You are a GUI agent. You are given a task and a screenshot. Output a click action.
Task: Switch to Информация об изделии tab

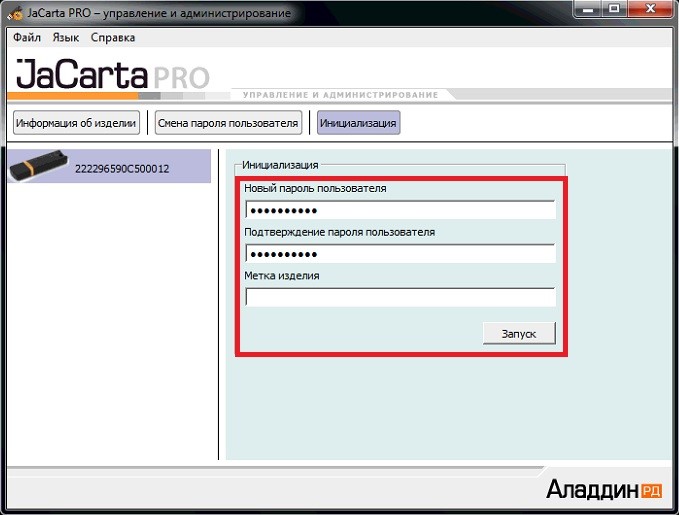(x=76, y=123)
